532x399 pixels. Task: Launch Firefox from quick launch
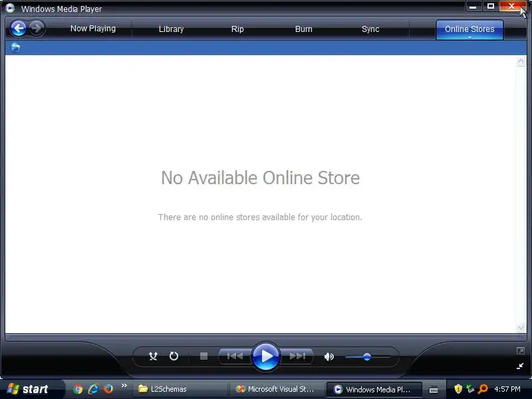(108, 389)
